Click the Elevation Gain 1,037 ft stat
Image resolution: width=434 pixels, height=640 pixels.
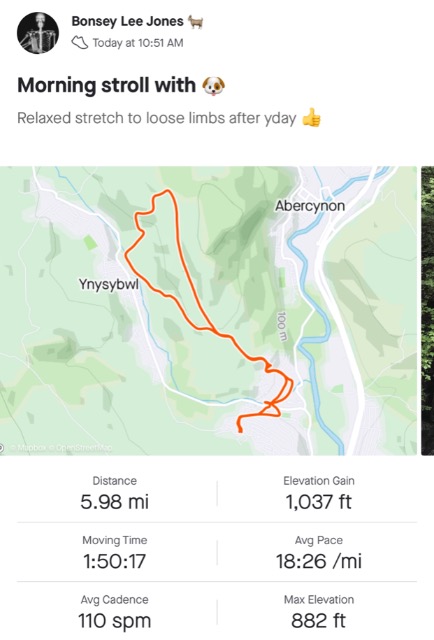click(x=319, y=494)
